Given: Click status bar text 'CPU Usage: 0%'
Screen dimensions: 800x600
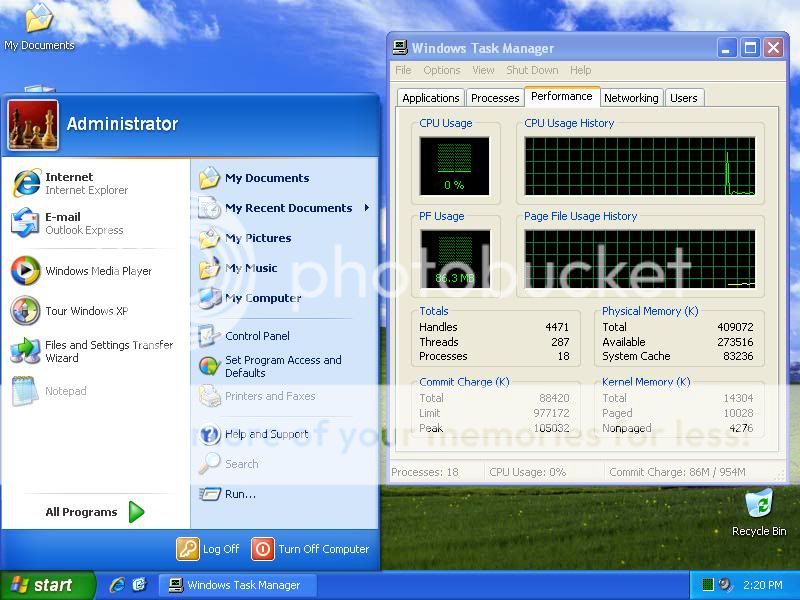Looking at the screenshot, I should click(x=528, y=472).
